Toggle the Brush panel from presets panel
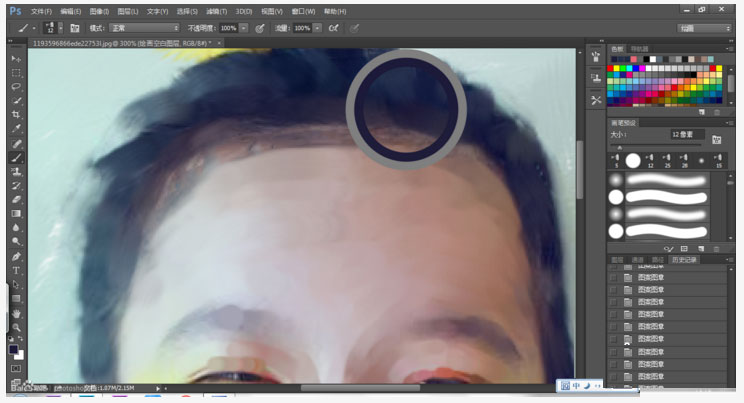Screen dimensions: 744x403 click(x=716, y=140)
